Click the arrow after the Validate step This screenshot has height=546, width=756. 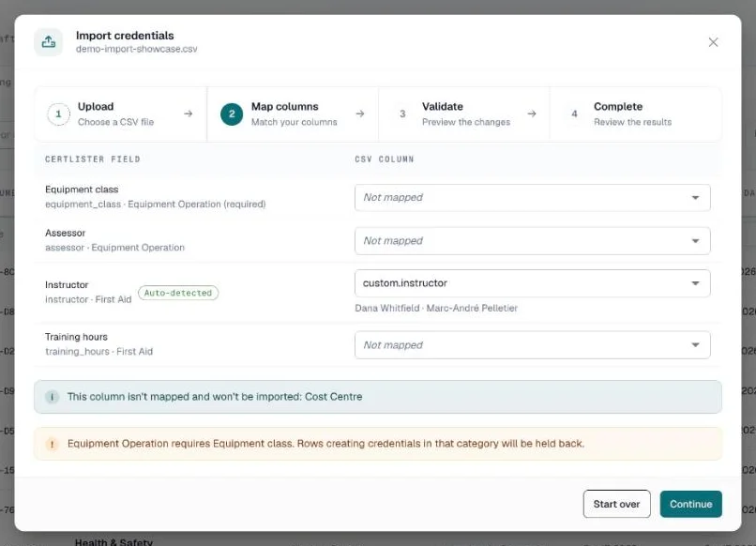[x=531, y=114]
